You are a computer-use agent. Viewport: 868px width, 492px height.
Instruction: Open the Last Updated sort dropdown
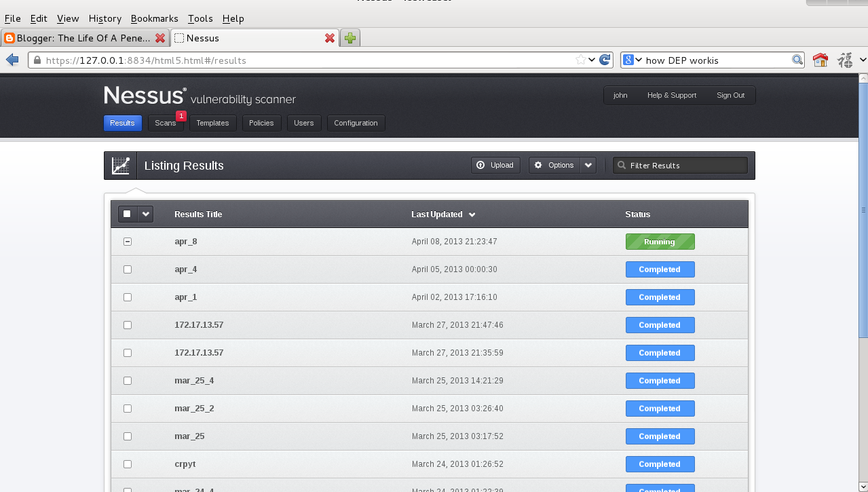pos(473,214)
